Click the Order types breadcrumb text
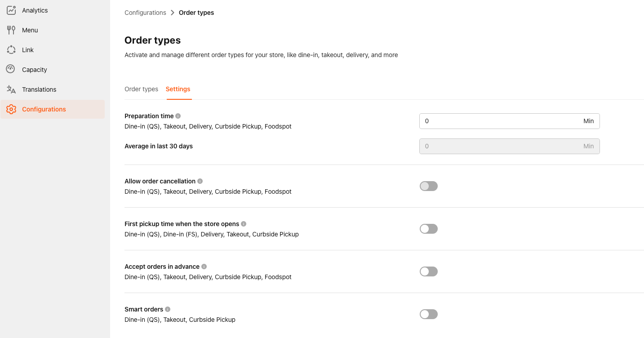The height and width of the screenshot is (338, 644). click(x=196, y=13)
